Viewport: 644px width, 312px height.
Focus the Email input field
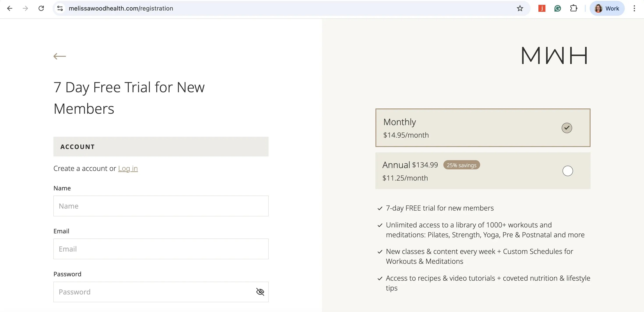coord(161,249)
